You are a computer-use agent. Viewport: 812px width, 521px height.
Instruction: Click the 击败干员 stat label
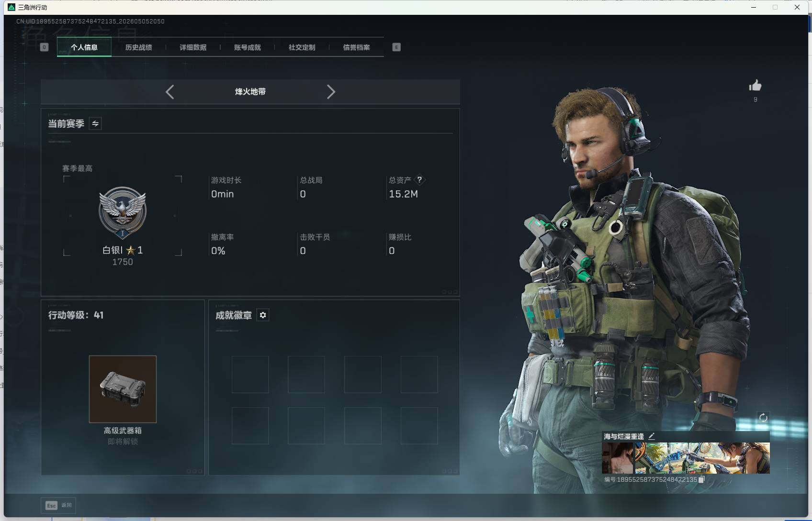tap(315, 237)
